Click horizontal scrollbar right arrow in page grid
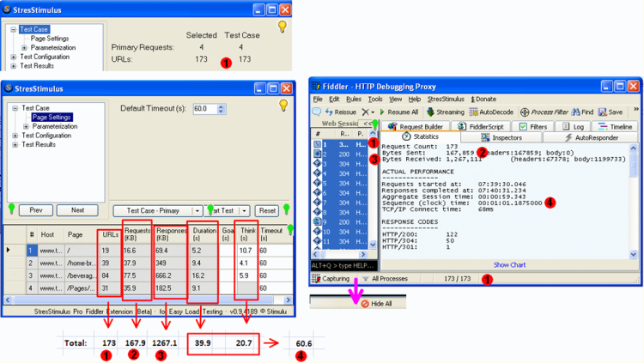This screenshot has width=644, height=363. click(x=288, y=300)
